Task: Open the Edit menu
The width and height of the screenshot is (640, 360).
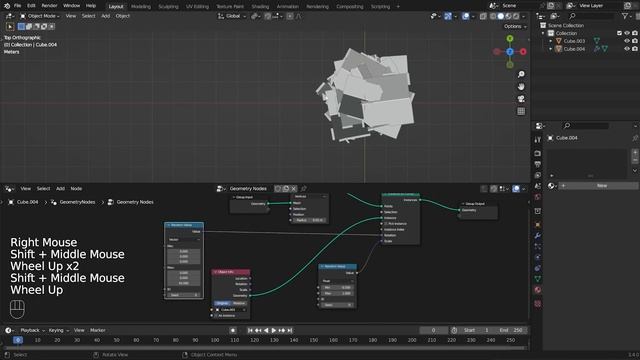Action: 31,6
